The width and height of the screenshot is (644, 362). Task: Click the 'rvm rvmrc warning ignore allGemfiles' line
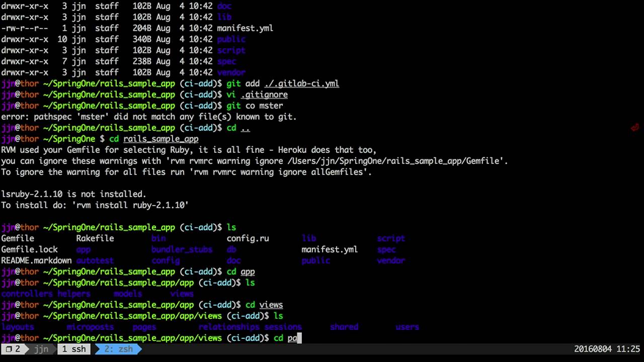point(186,172)
